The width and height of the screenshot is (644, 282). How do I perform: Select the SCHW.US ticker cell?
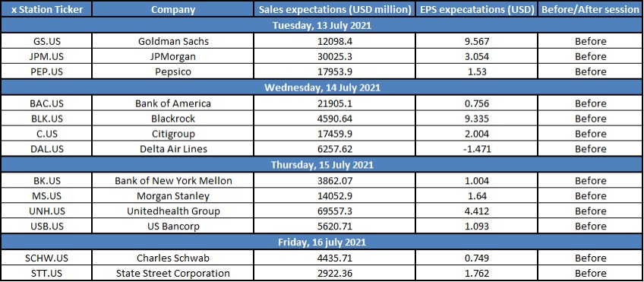(46, 258)
